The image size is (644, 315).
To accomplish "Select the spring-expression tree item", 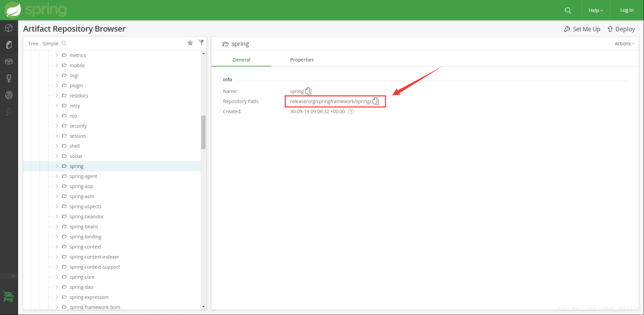I will [89, 297].
